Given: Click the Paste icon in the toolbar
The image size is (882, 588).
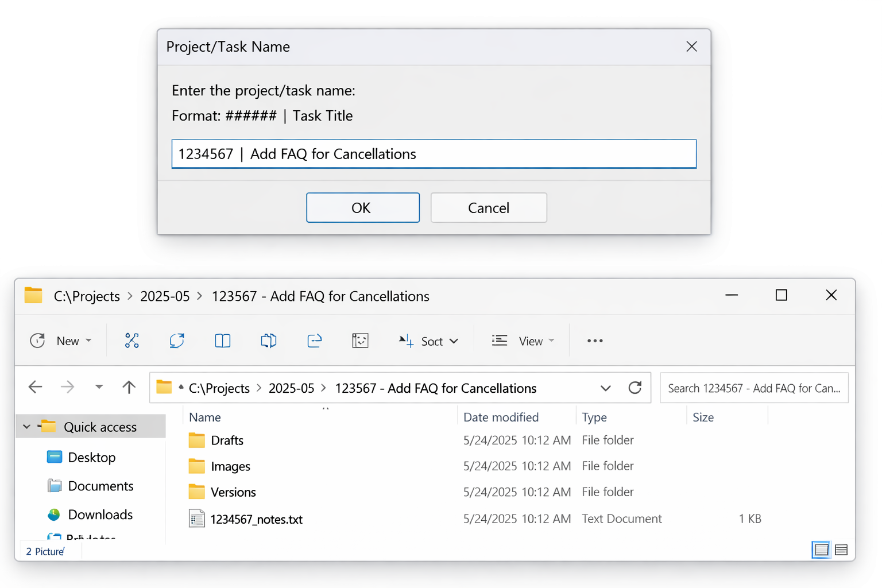Looking at the screenshot, I should [x=222, y=341].
